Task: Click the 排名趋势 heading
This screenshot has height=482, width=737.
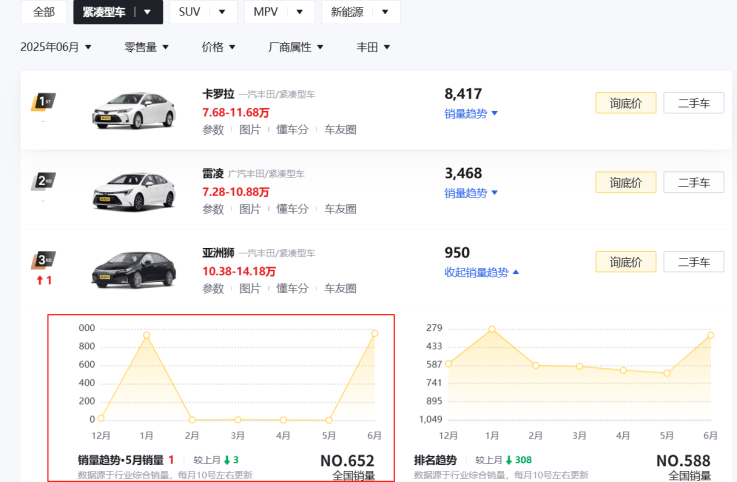Action: pyautogui.click(x=435, y=460)
